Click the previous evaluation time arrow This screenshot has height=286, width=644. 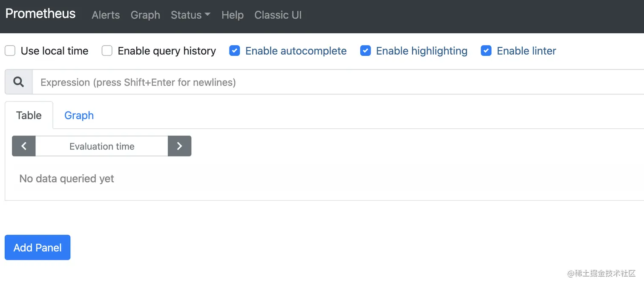coord(24,146)
